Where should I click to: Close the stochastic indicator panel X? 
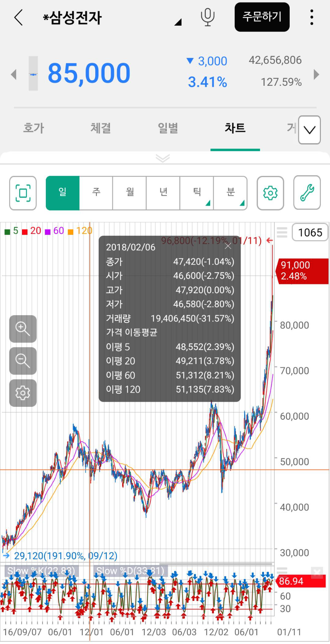(x=317, y=572)
